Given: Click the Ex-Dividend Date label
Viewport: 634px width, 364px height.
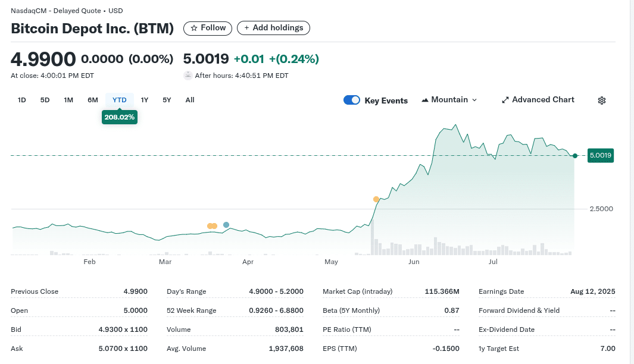Looking at the screenshot, I should [x=507, y=330].
